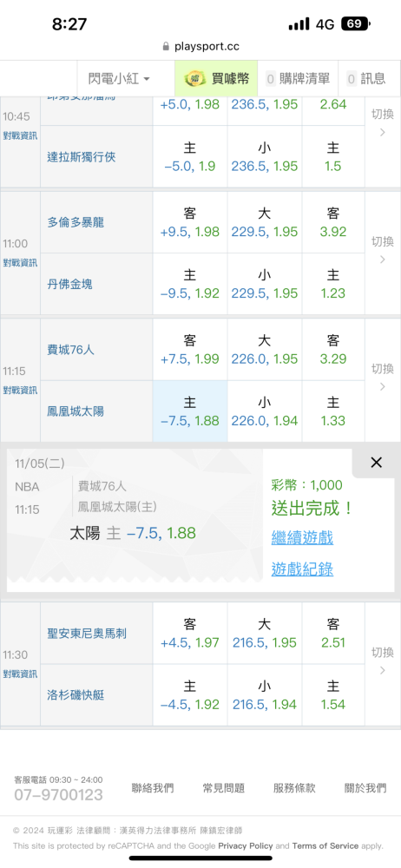
Task: Open the 購牌清單 tab
Action: [298, 79]
